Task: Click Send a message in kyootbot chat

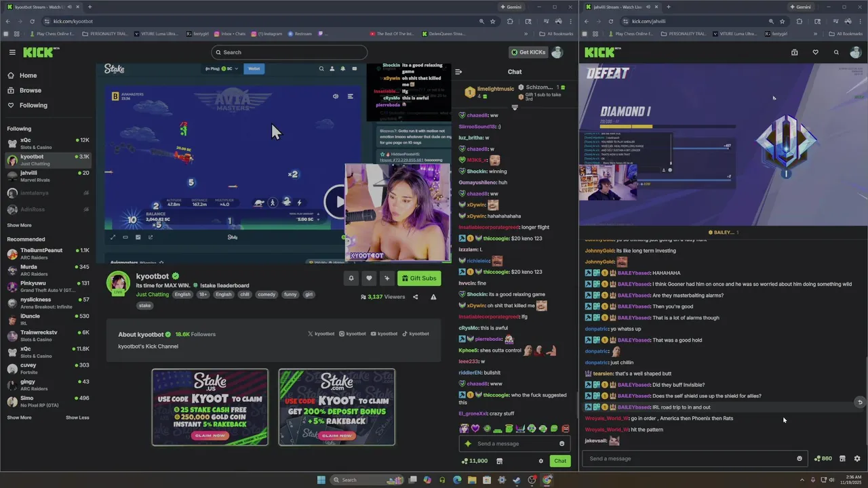Action: click(509, 443)
